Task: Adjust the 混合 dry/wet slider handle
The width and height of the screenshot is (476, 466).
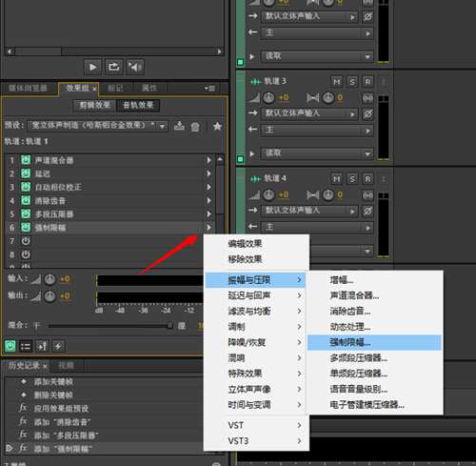Action: [170, 325]
